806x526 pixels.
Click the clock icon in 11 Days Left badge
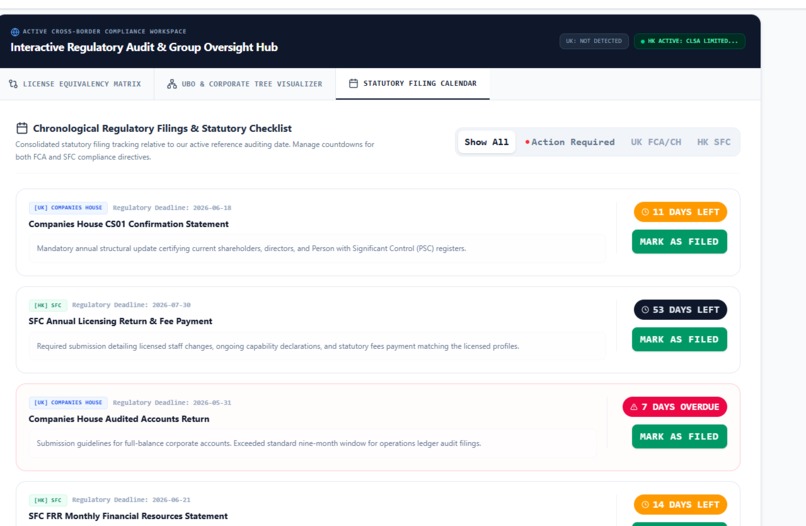pos(645,212)
